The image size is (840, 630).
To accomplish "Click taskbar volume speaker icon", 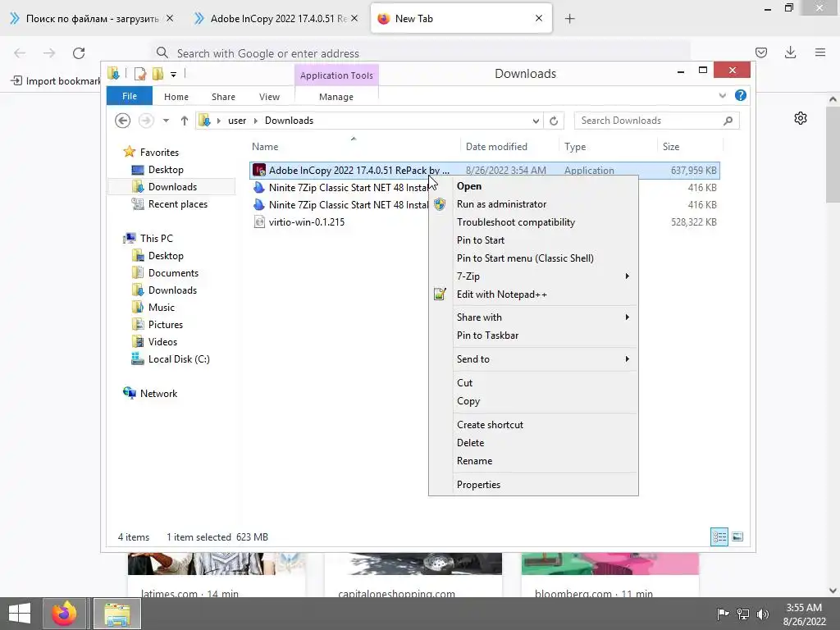I will pyautogui.click(x=762, y=614).
